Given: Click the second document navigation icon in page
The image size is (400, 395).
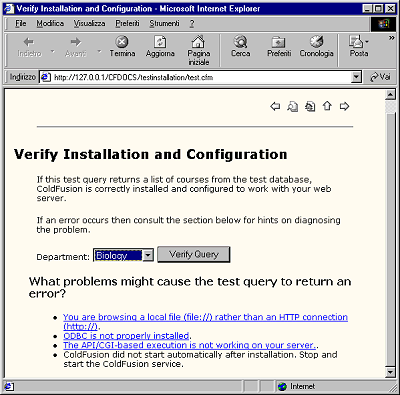Looking at the screenshot, I should [x=310, y=106].
